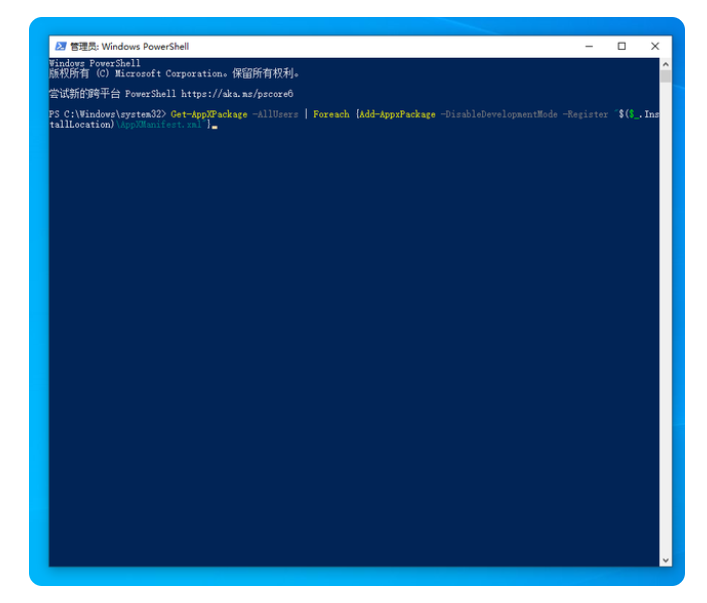Minimize the PowerShell window
This screenshot has width=707, height=603.
[x=588, y=46]
